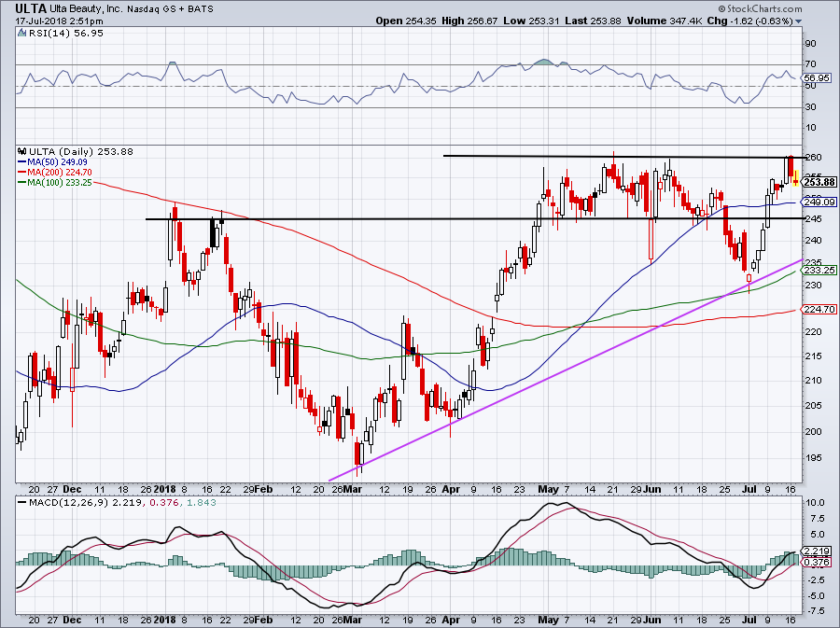This screenshot has height=628, width=840.
Task: Click the RSI 70 overbought level label
Action: tap(810, 64)
